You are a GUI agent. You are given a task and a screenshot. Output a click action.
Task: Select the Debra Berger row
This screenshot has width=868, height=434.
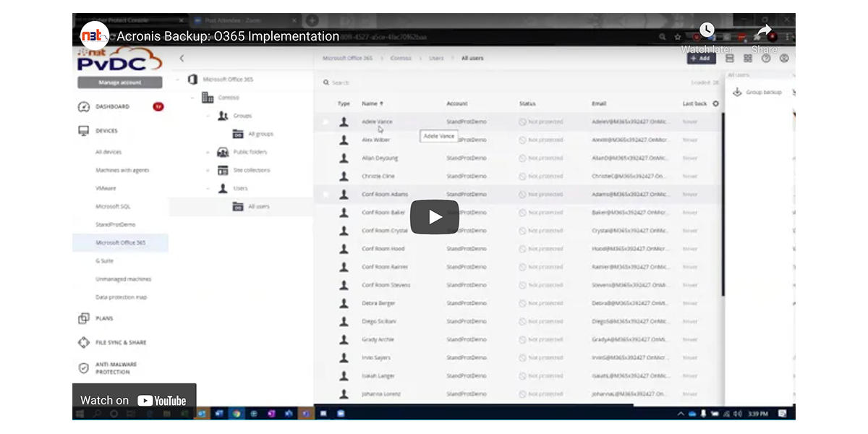click(519, 303)
